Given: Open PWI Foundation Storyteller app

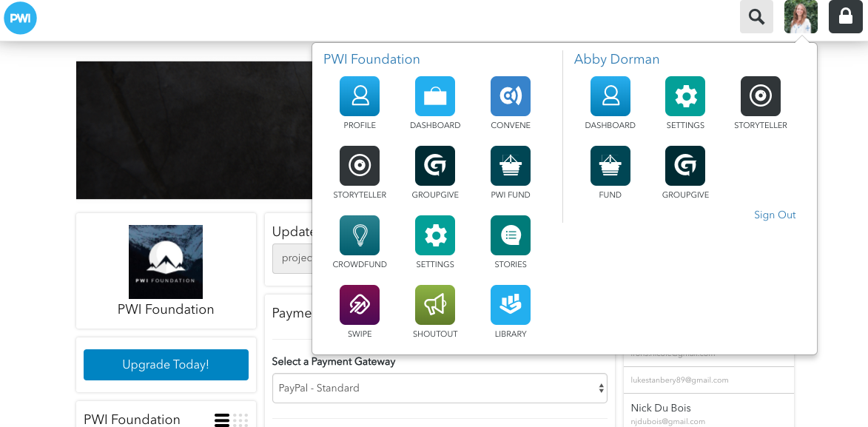Looking at the screenshot, I should point(360,167).
